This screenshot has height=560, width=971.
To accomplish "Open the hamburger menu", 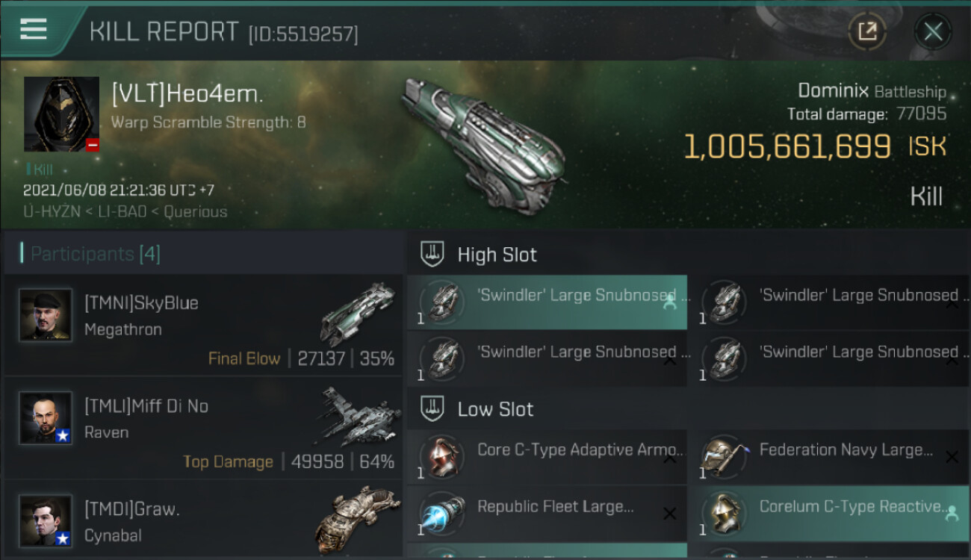I will [x=34, y=30].
